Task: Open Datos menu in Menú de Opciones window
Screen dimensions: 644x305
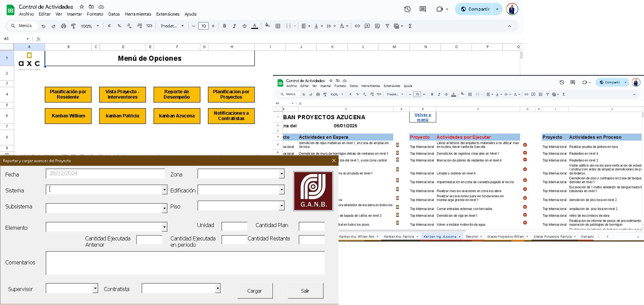Action: [x=114, y=14]
